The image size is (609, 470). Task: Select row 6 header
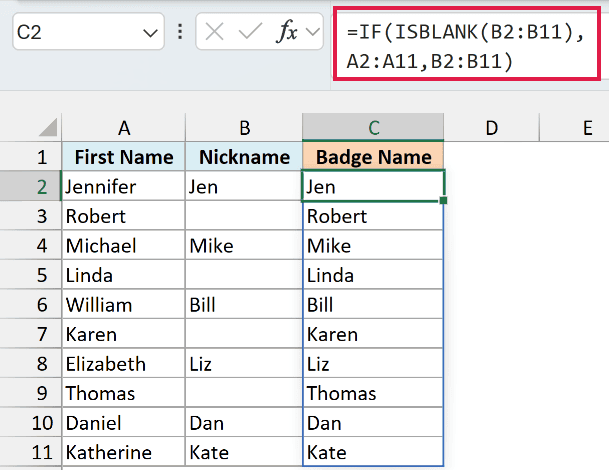point(31,305)
